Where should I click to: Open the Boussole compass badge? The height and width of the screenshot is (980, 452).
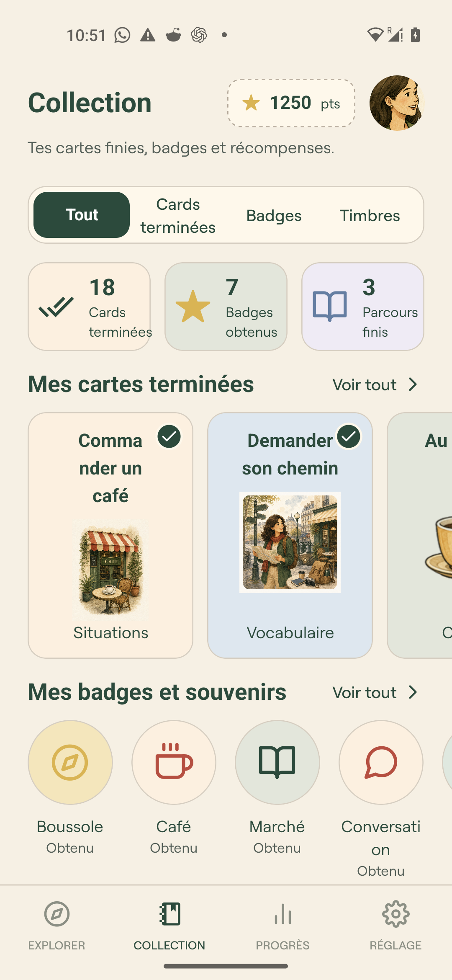coord(70,762)
